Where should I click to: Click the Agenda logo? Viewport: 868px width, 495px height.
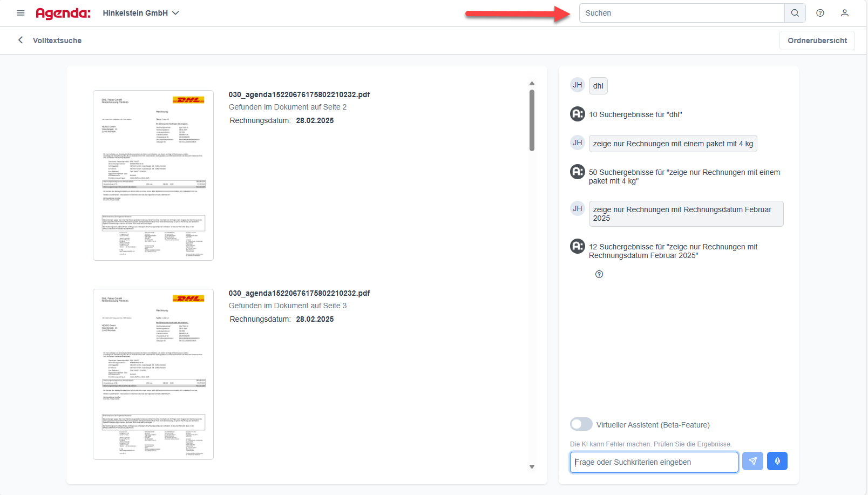point(63,13)
